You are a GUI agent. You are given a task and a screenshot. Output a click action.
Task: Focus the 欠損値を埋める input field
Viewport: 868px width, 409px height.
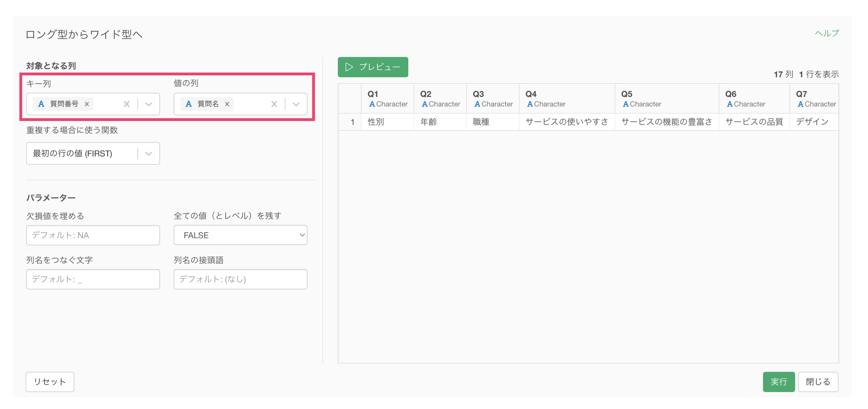(93, 235)
